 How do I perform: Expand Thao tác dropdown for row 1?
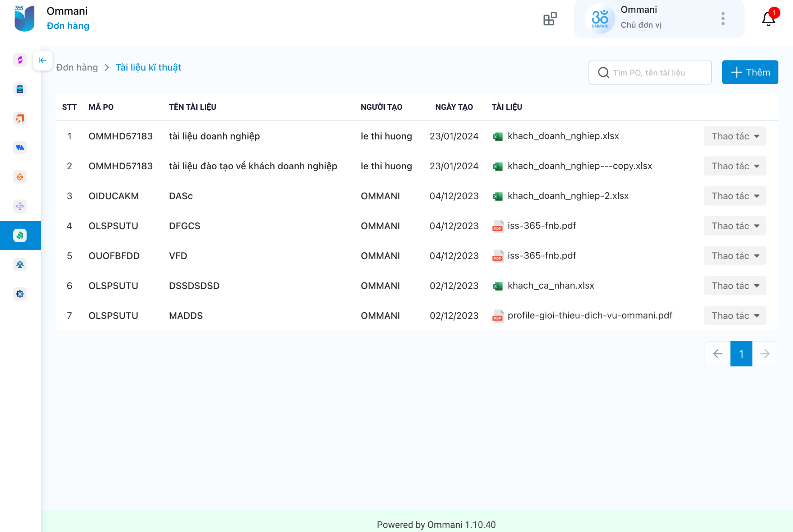pos(735,136)
